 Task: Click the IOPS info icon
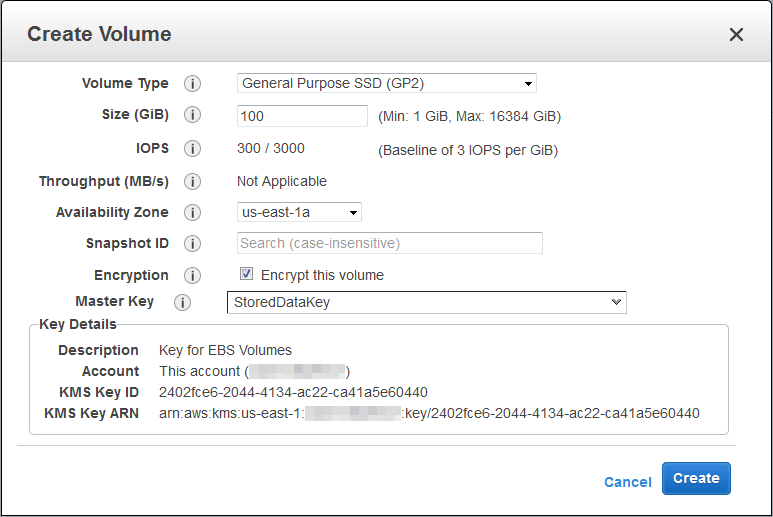pos(193,149)
